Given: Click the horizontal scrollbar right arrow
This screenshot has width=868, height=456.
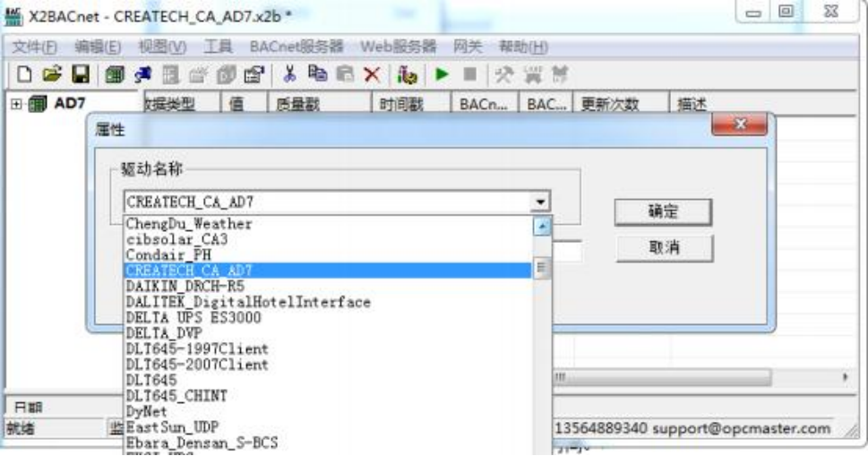Looking at the screenshot, I should (845, 377).
